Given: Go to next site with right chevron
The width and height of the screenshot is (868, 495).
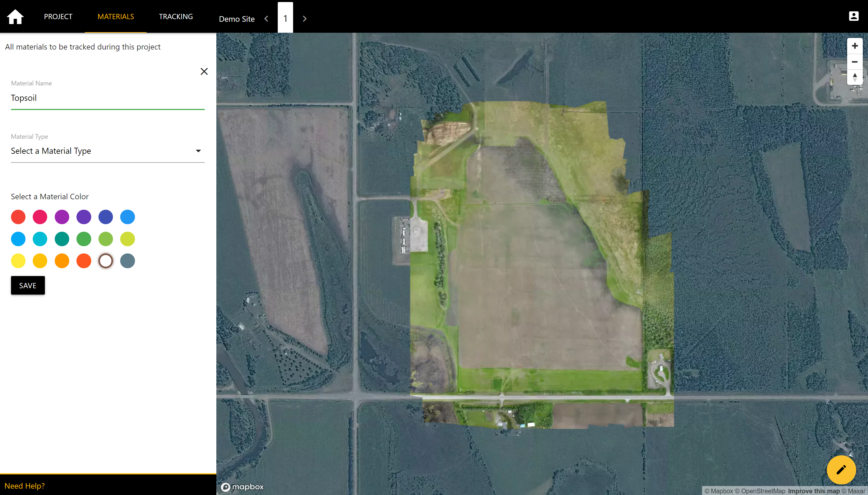Looking at the screenshot, I should pyautogui.click(x=304, y=19).
